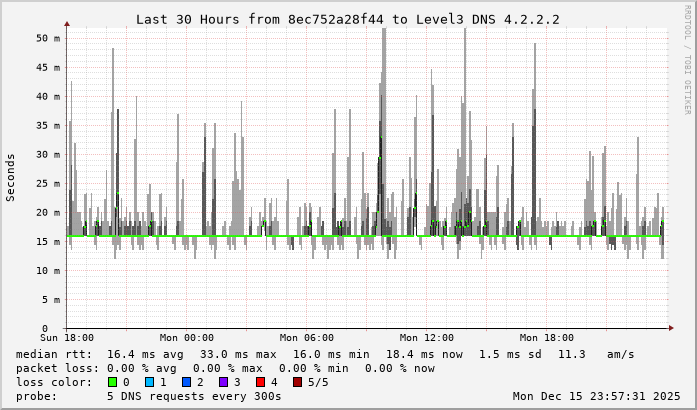The image size is (697, 410).
Task: Click the timestamp 'Mon Dec 15 23:57:31 2025'
Action: pos(598,396)
